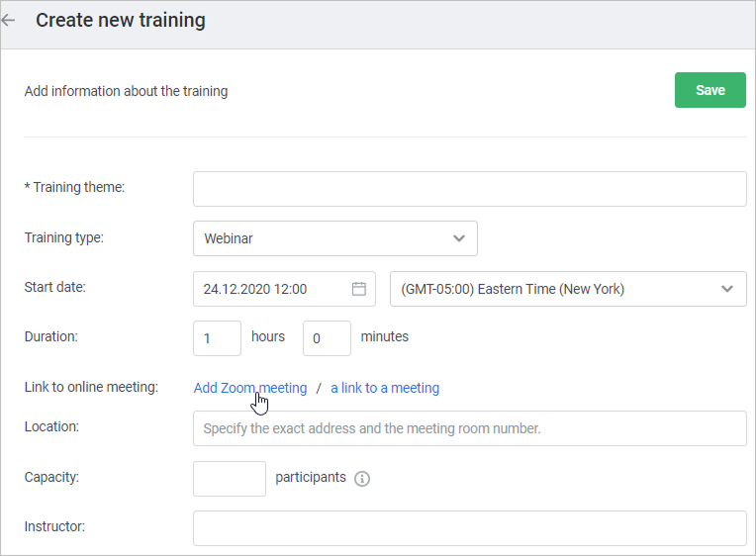Image resolution: width=756 pixels, height=556 pixels.
Task: Select the Duration hours field
Action: click(x=217, y=338)
